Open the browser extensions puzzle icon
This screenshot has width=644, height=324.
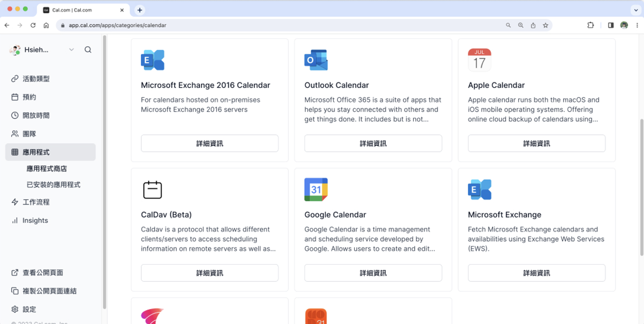590,25
